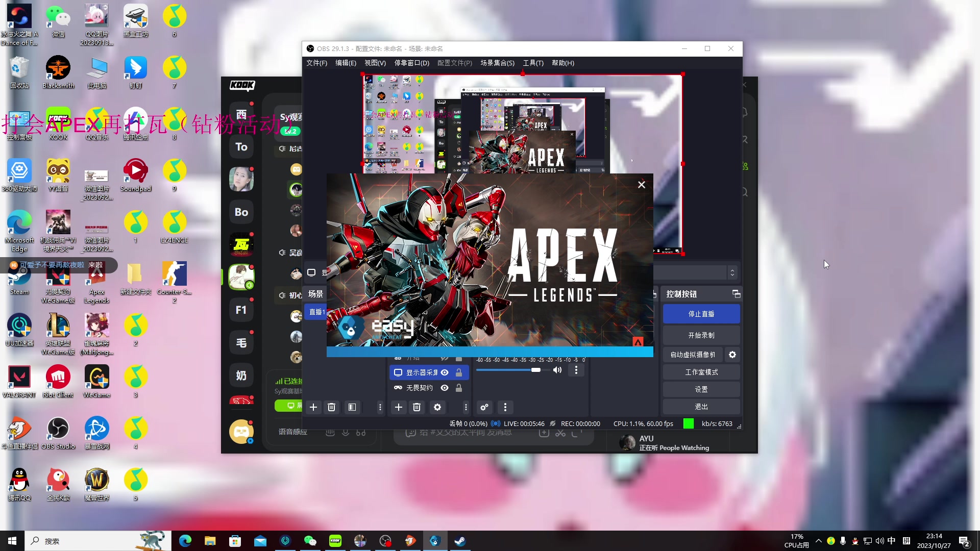This screenshot has width=980, height=551.
Task: Open the 停靠窗口(D) menu in OBS
Action: coord(412,63)
